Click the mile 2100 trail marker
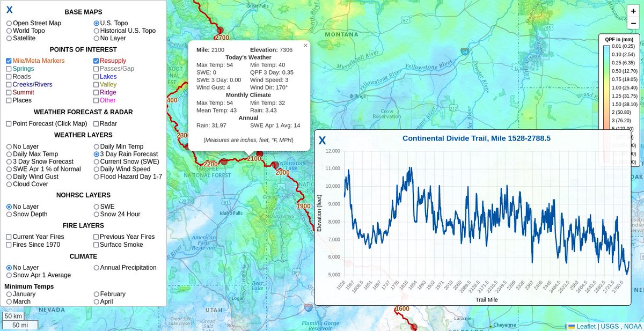Screen dimensions: 644x331 click(x=253, y=159)
